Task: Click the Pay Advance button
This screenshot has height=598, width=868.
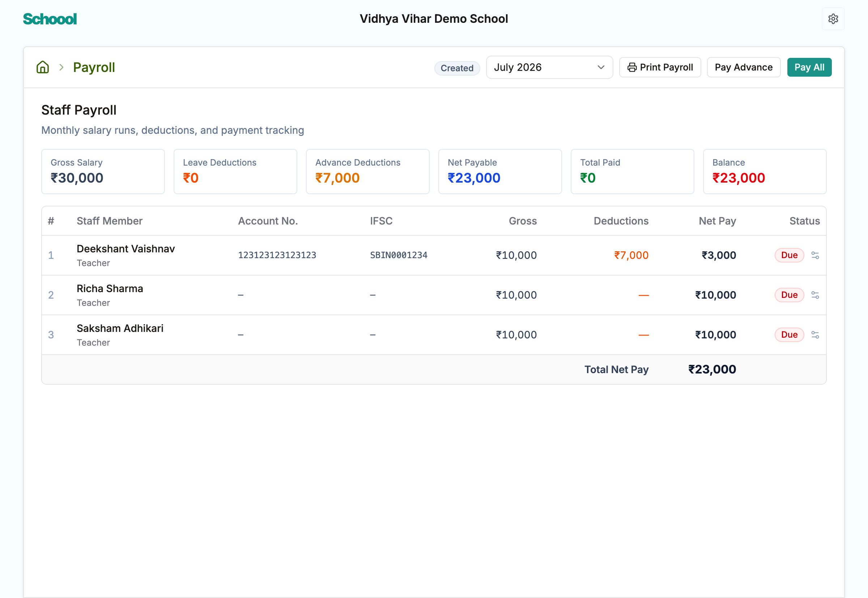Action: 743,68
